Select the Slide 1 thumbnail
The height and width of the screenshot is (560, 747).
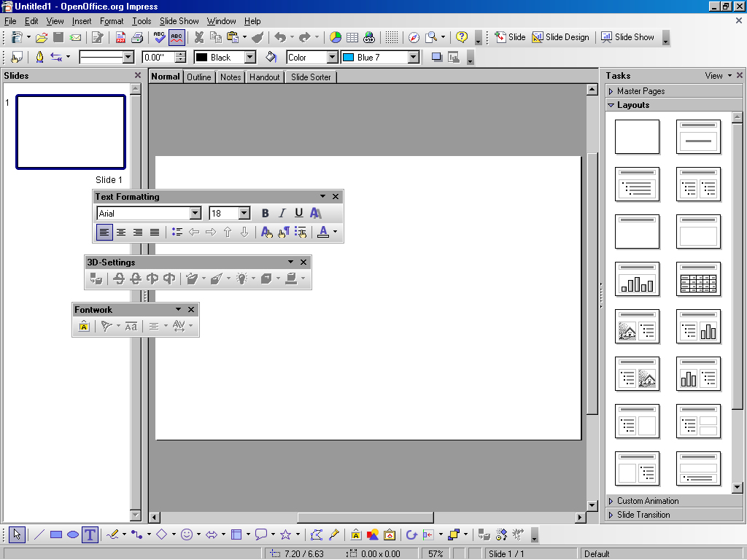click(x=71, y=132)
